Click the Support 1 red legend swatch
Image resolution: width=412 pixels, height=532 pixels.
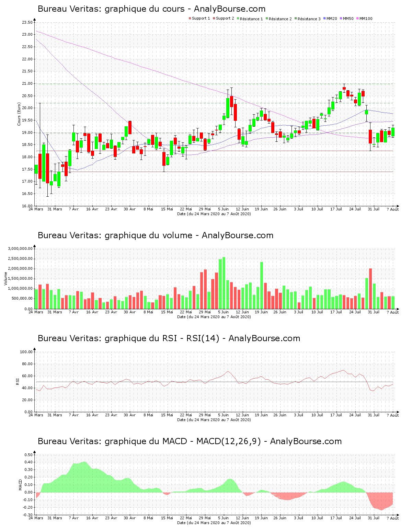click(x=190, y=19)
